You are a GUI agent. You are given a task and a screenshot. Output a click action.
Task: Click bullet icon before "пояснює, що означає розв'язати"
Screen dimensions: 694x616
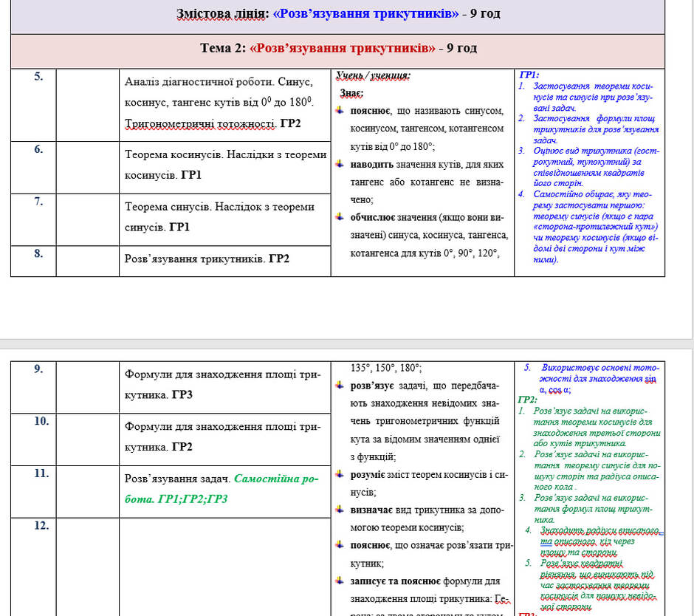[340, 544]
